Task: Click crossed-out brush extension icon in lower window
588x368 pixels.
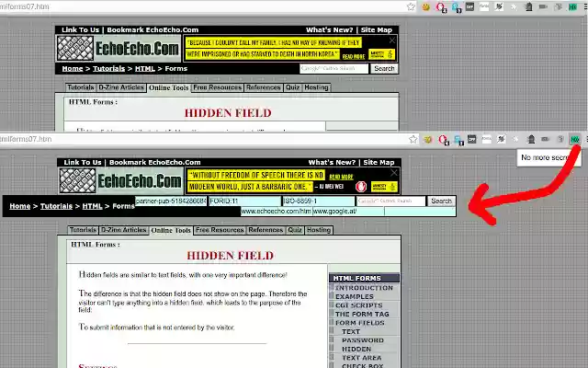Action: point(501,139)
